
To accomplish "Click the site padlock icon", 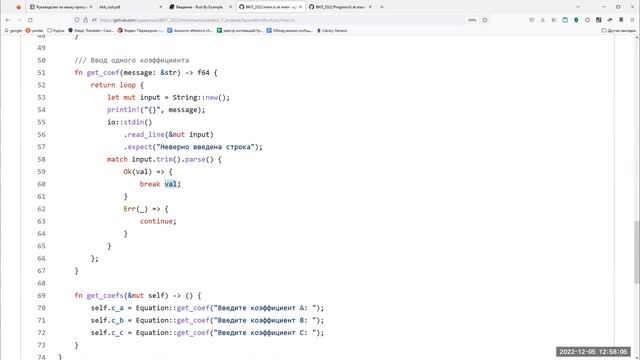I will [x=85, y=20].
